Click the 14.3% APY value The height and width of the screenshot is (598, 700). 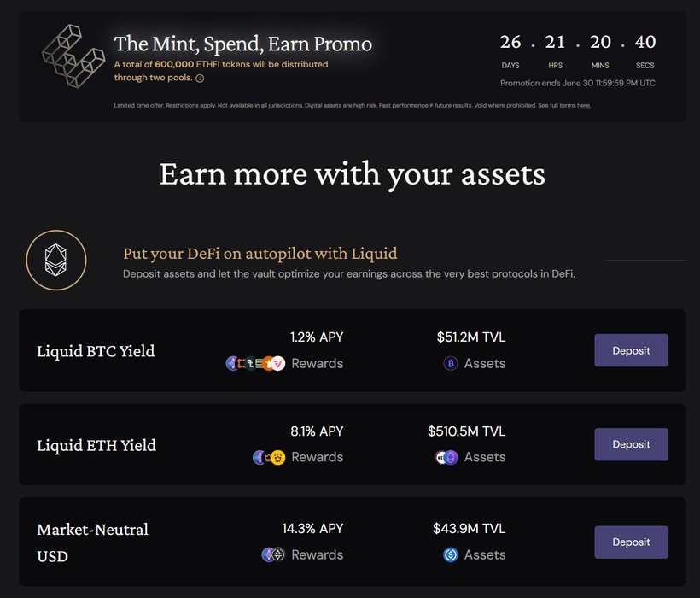click(x=312, y=529)
